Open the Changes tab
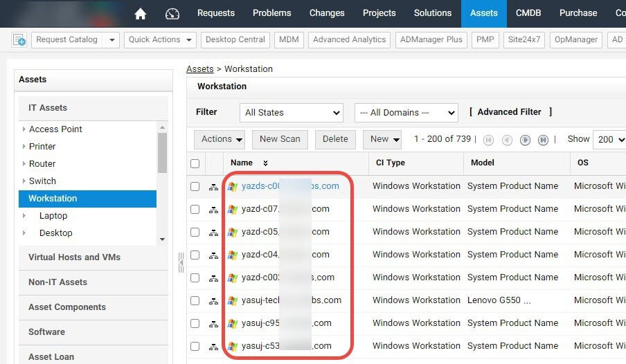Screen dimensions: 626x364 coord(327,13)
